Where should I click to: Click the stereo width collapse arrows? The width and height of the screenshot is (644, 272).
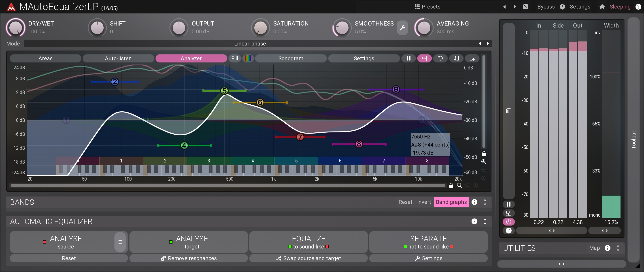point(604,230)
